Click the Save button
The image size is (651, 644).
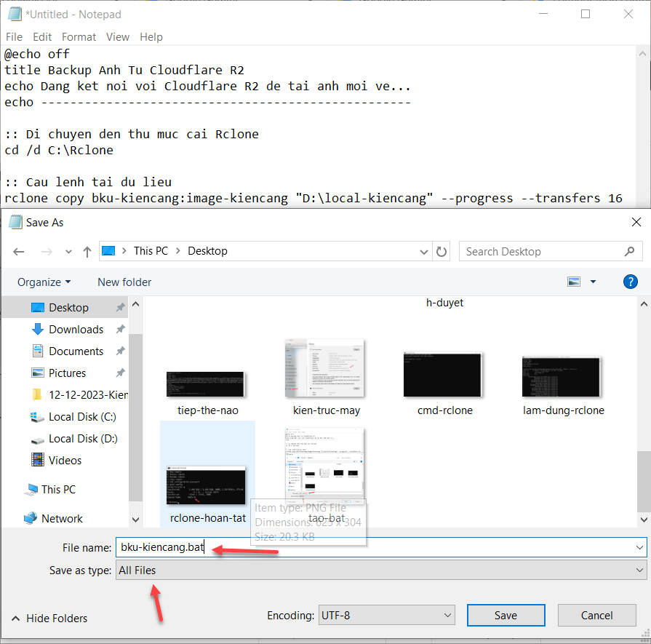click(x=506, y=616)
